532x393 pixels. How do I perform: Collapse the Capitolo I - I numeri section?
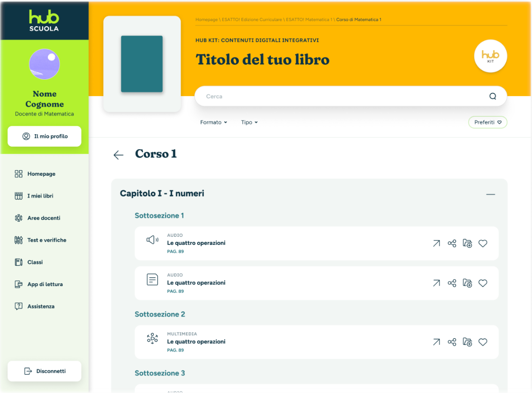click(x=490, y=194)
